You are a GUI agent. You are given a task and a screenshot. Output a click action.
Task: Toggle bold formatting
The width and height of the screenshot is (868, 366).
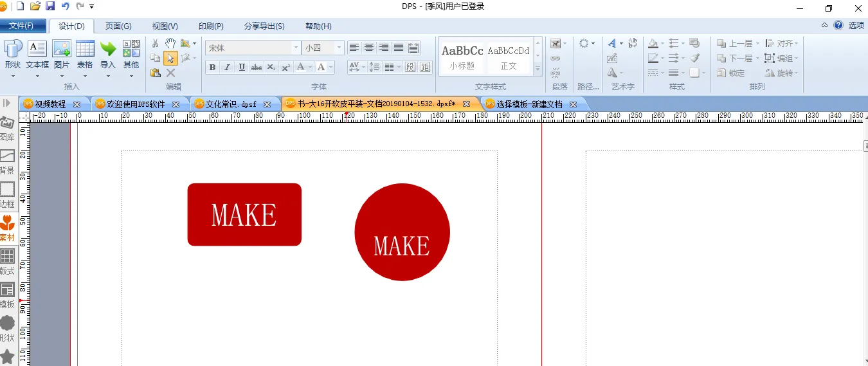pos(212,68)
